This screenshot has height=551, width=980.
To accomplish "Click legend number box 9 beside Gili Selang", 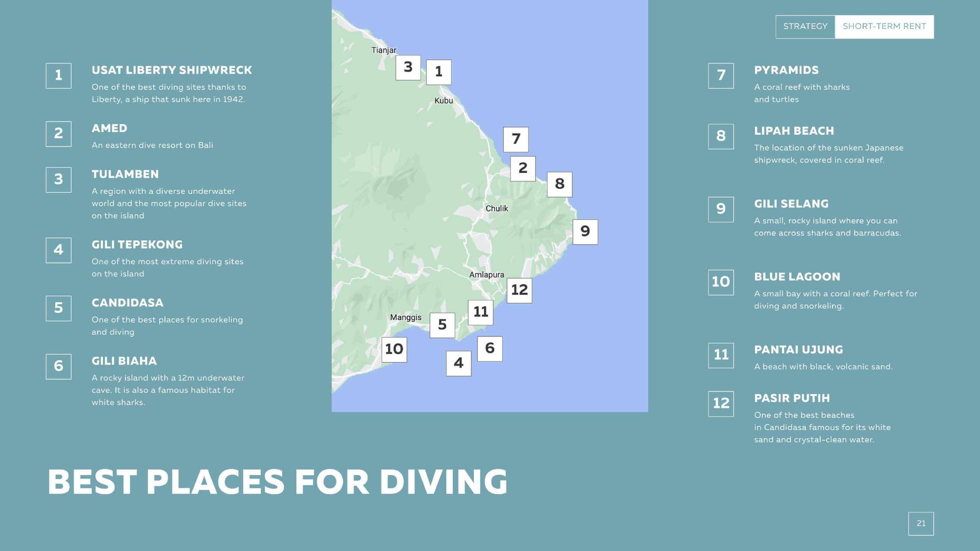I will tap(721, 209).
